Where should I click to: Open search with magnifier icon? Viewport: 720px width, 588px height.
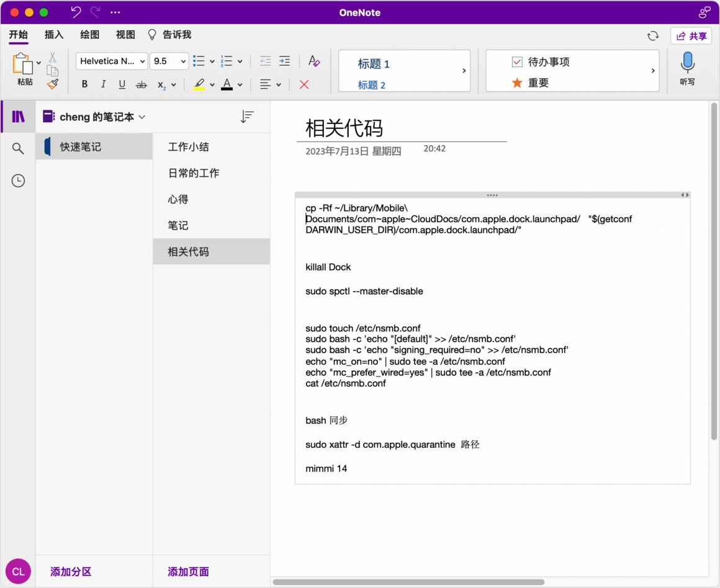click(x=18, y=148)
